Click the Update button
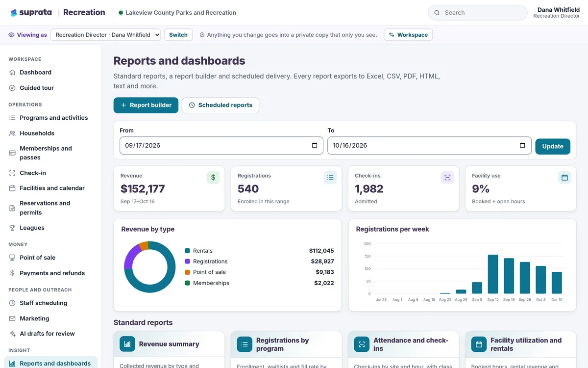The image size is (588, 368). coord(553,147)
